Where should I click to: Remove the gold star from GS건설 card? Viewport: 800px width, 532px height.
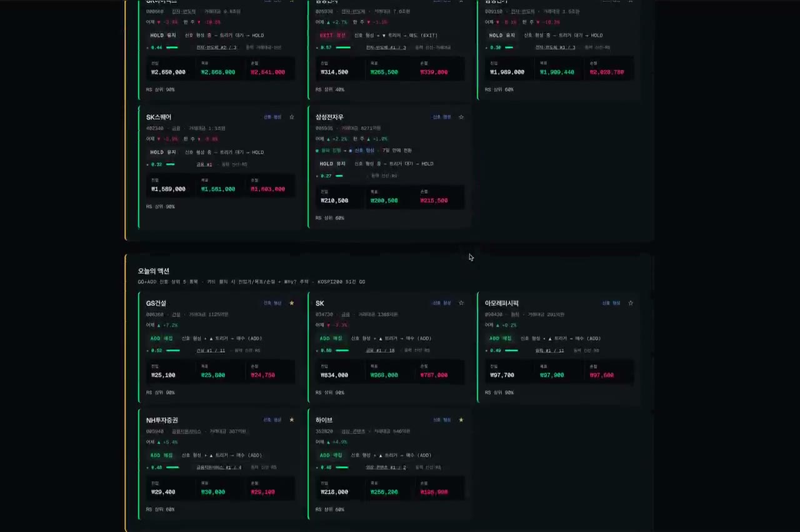pyautogui.click(x=292, y=303)
